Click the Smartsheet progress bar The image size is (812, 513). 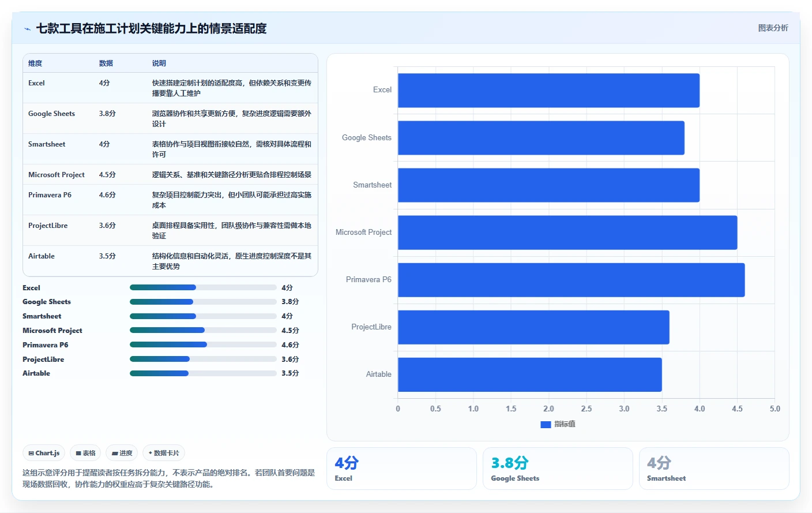click(x=203, y=316)
